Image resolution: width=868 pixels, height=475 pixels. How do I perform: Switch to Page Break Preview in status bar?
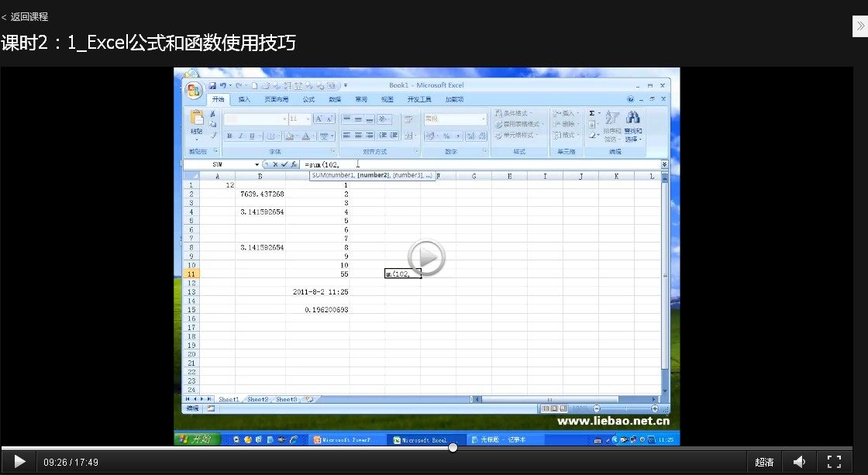tap(563, 408)
